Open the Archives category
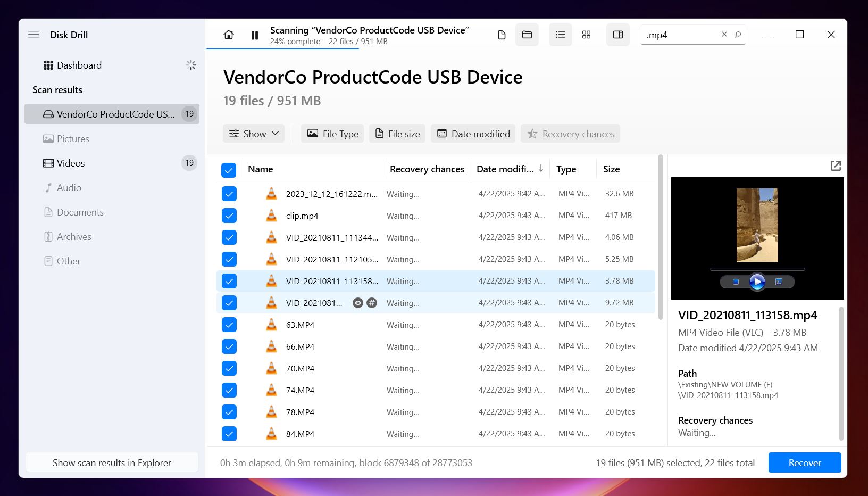 (112, 236)
